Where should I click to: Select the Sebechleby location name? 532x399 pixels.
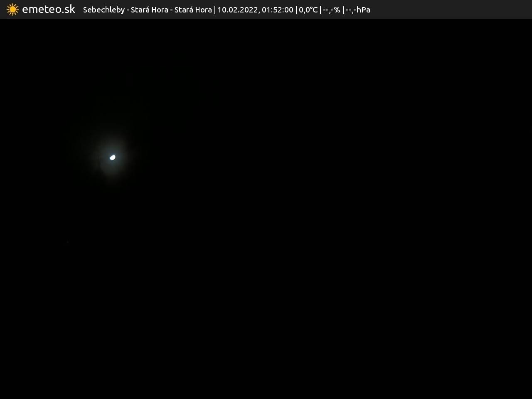point(103,10)
